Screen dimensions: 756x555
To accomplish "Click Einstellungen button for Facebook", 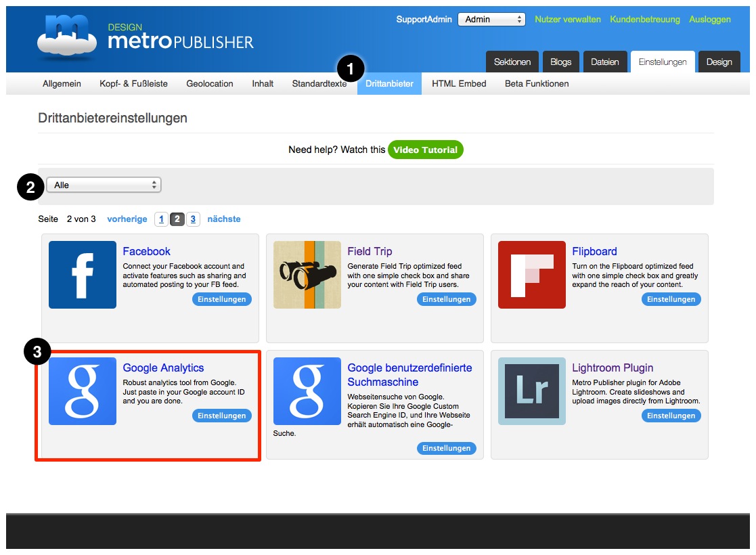I will pyautogui.click(x=222, y=299).
